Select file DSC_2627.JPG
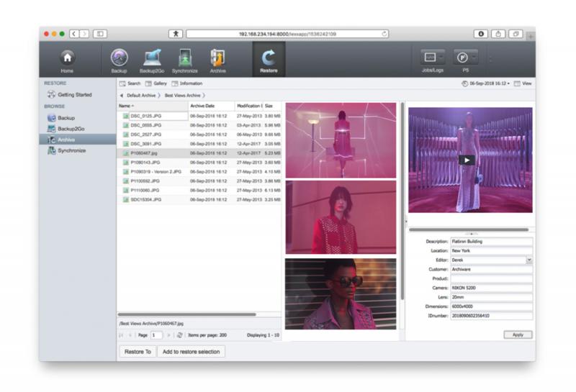This screenshot has width=576, height=392. [199, 135]
